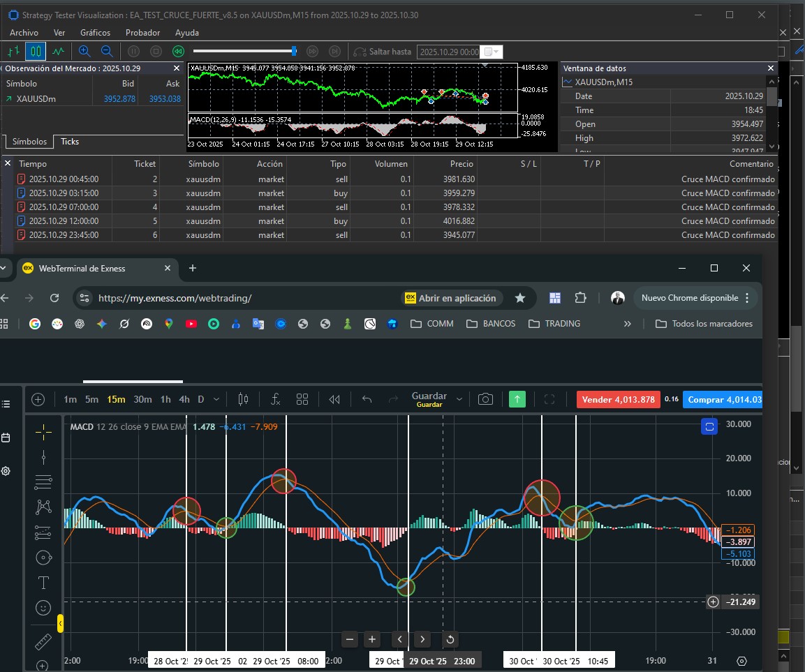Select the 1h timeframe

[x=165, y=399]
